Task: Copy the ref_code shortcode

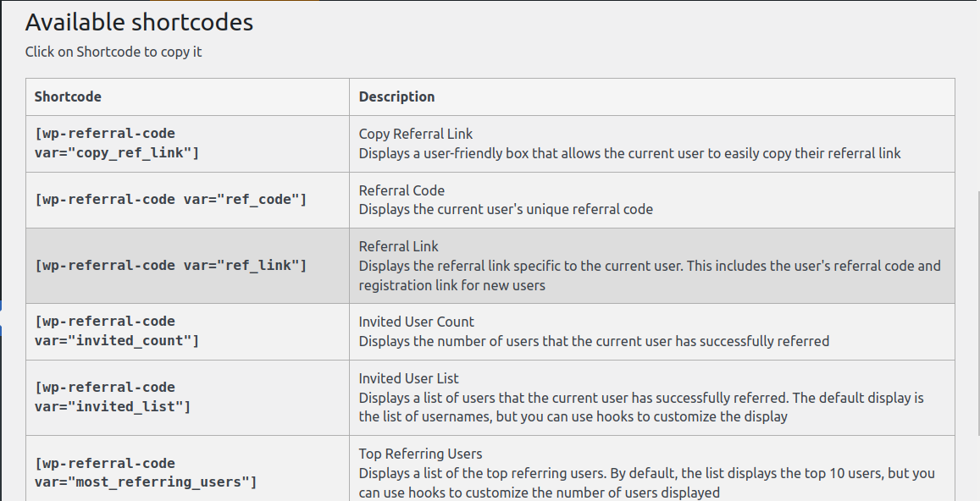Action: 170,200
